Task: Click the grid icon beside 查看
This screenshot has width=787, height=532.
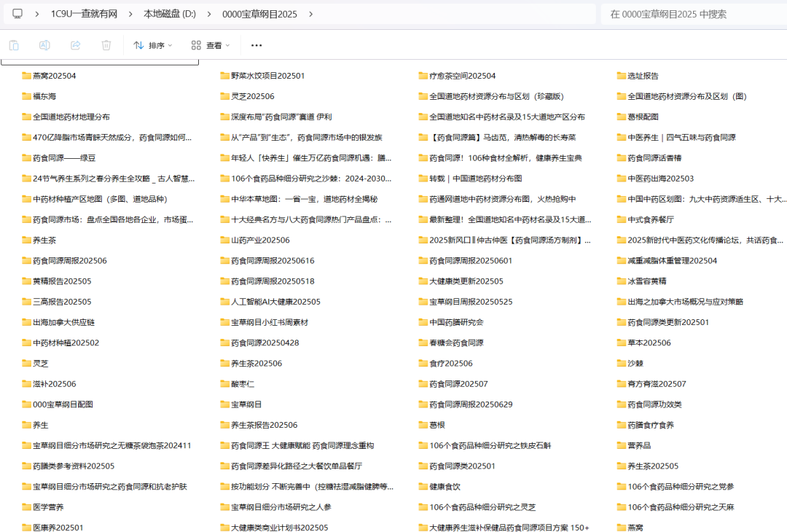Action: (195, 44)
